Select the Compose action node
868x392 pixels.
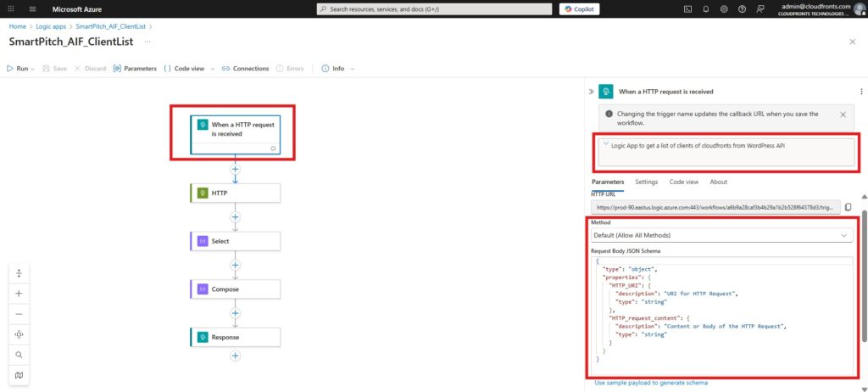[235, 289]
